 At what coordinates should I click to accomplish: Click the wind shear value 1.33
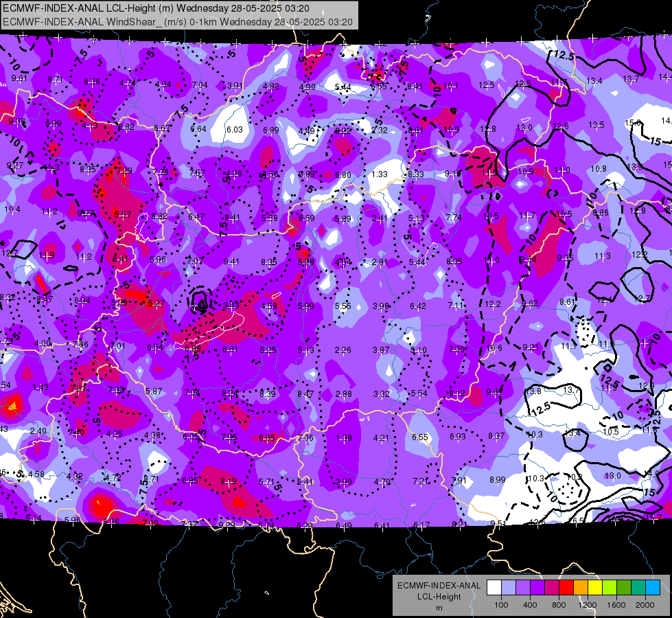coord(380,174)
